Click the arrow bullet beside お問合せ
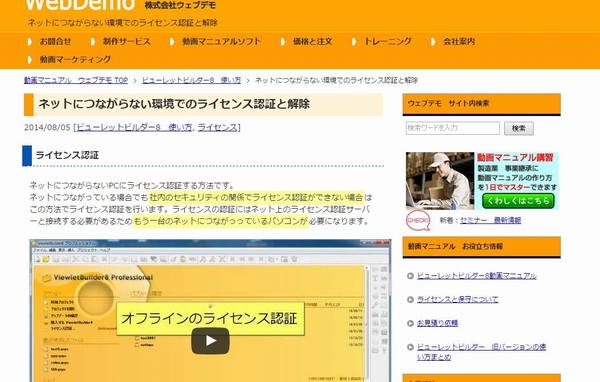The width and height of the screenshot is (600, 382). coord(30,41)
